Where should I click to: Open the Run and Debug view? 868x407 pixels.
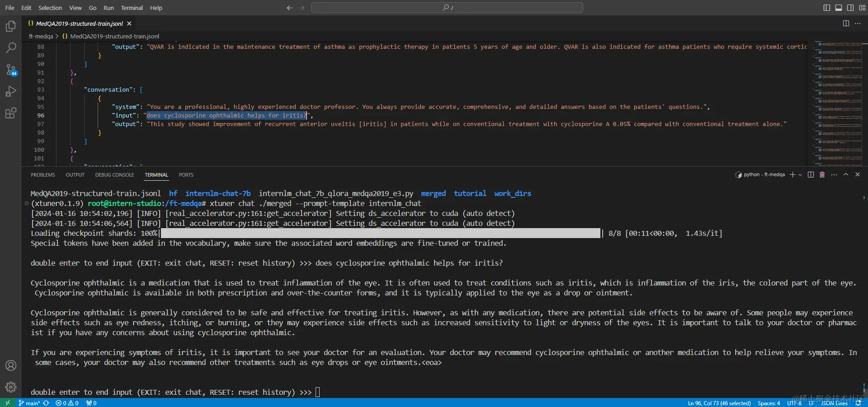tap(11, 91)
